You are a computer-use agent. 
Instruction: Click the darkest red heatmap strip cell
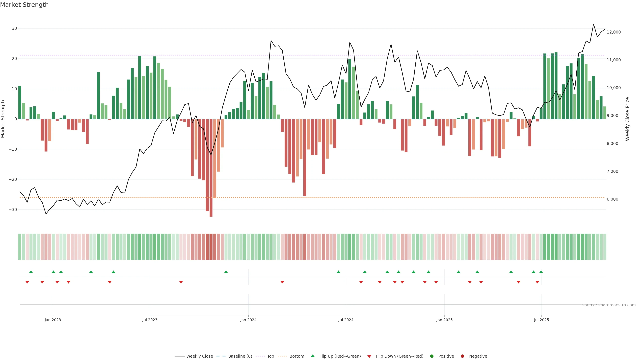coord(211,247)
